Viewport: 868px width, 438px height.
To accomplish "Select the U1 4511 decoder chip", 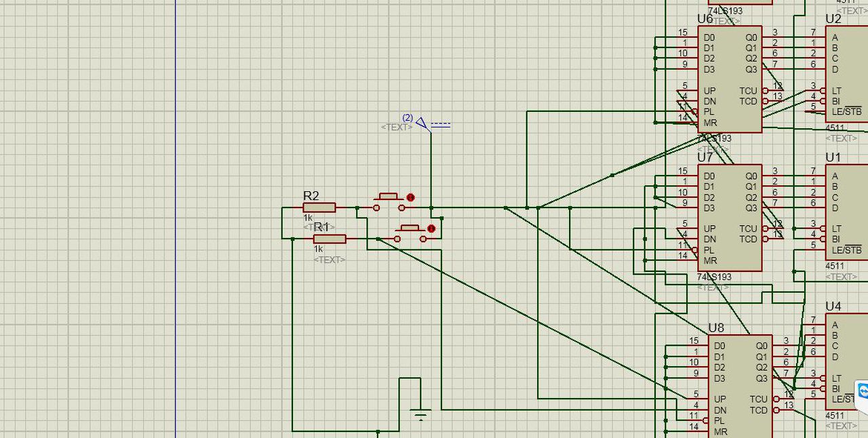I will pos(846,212).
